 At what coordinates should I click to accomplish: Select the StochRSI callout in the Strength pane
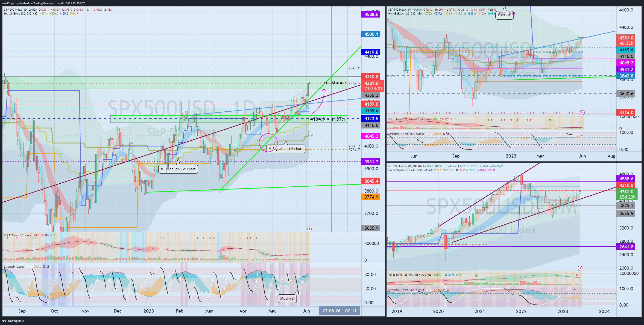(x=287, y=298)
